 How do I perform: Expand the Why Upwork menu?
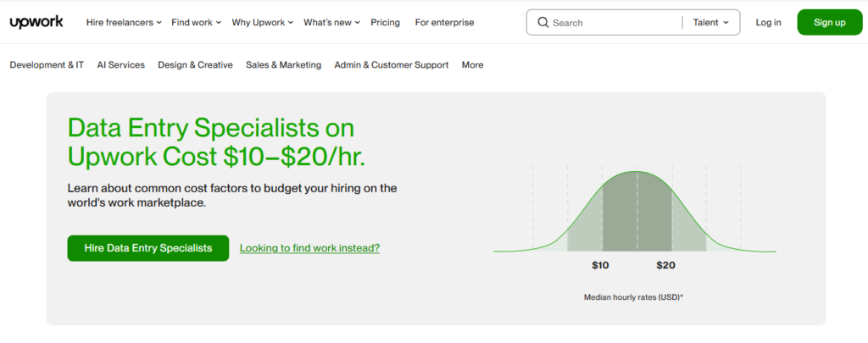tap(263, 23)
